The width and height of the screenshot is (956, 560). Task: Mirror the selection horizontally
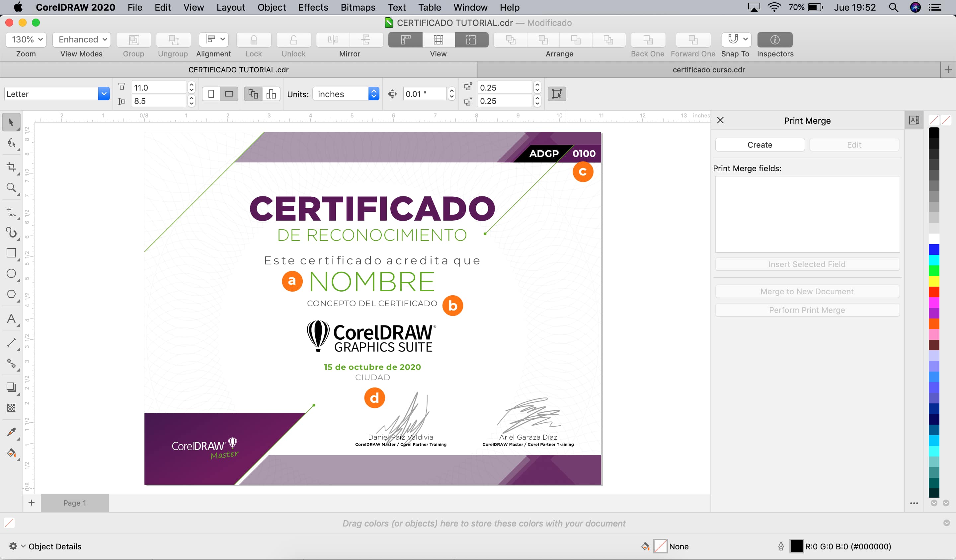pyautogui.click(x=333, y=39)
